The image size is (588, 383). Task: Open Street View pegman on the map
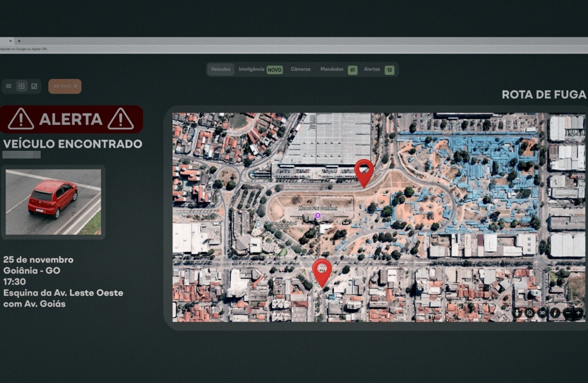[x=518, y=313]
